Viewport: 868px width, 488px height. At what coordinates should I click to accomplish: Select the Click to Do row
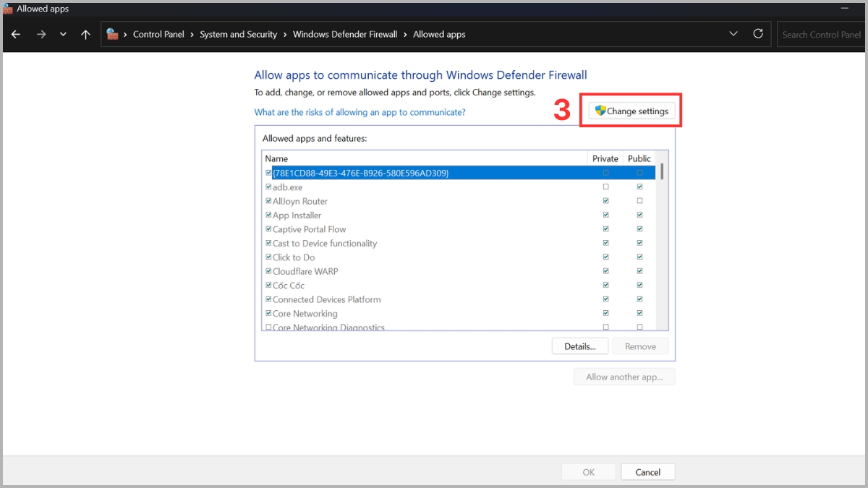pos(459,257)
